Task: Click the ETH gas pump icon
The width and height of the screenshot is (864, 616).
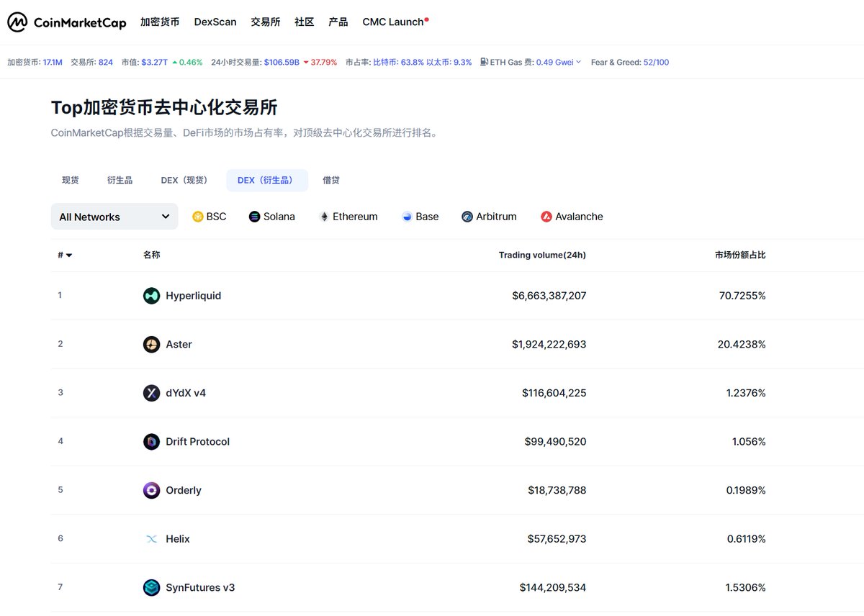Action: (484, 62)
